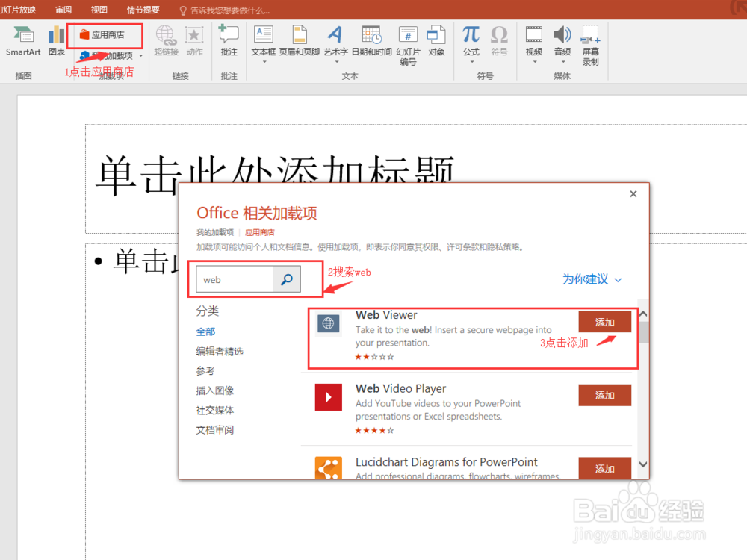Image resolution: width=747 pixels, height=560 pixels.
Task: Insert an object (对象)
Action: coord(436,41)
